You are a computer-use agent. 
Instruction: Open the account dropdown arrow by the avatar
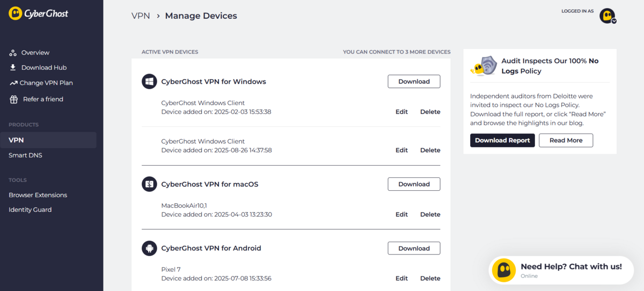[614, 21]
